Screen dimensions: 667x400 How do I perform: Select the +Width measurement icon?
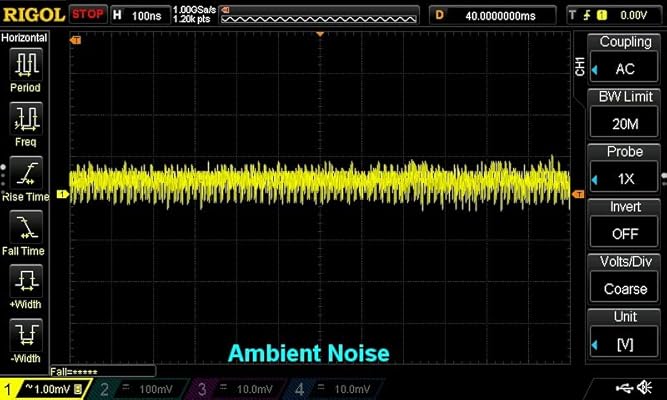26,281
